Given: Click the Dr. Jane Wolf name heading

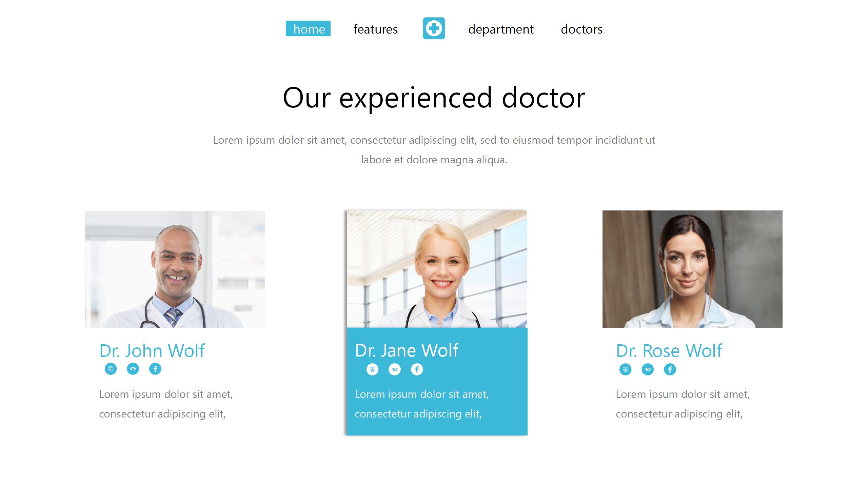Looking at the screenshot, I should click(407, 350).
